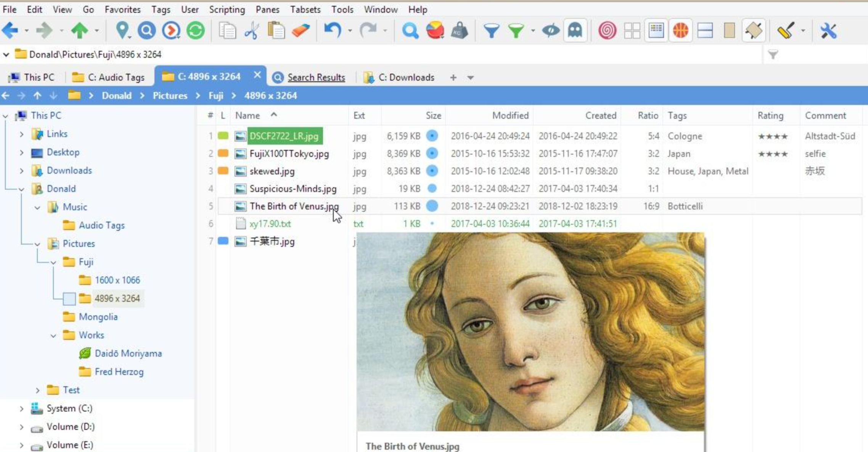Viewport: 868px width, 452px height.
Task: Open the Tabsets menu
Action: click(305, 10)
